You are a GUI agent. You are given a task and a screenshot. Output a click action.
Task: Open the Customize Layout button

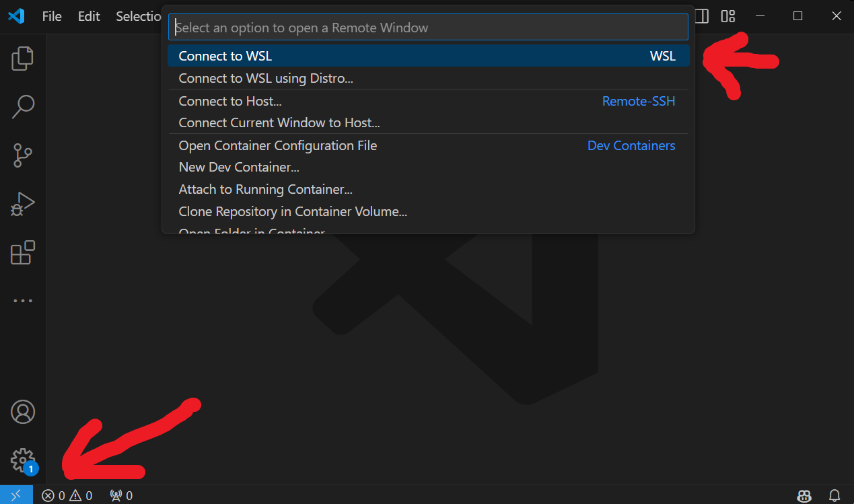[x=728, y=16]
